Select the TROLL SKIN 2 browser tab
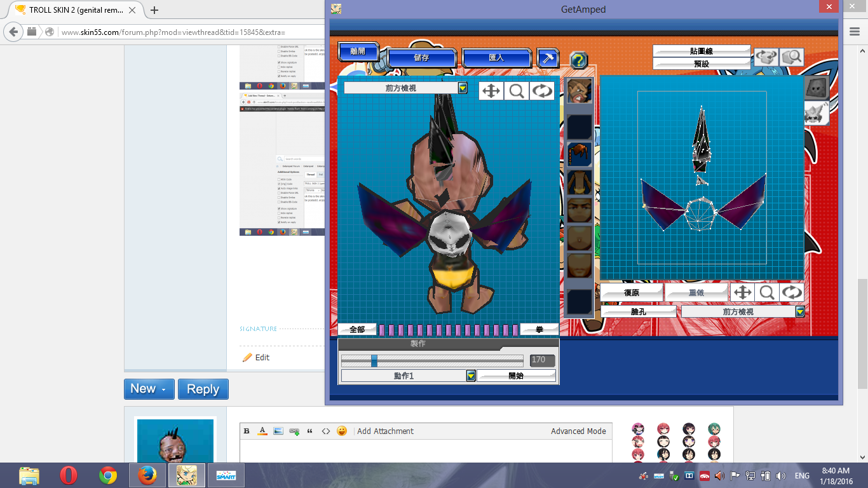 click(77, 10)
